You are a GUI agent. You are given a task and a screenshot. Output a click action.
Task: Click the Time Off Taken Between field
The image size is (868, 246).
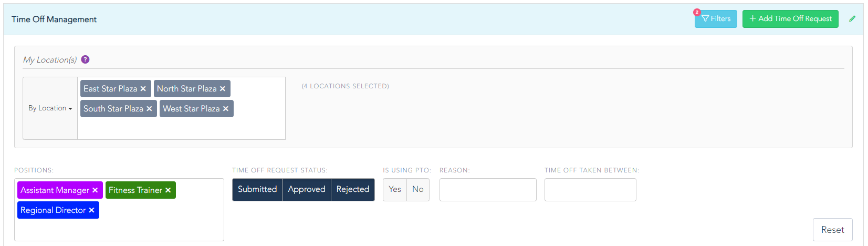pos(590,190)
